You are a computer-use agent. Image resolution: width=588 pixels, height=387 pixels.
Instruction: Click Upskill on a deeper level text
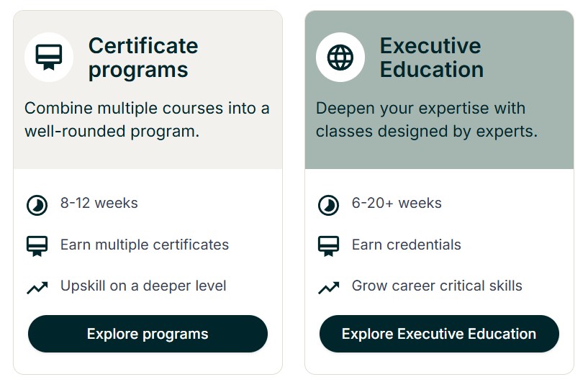(143, 286)
